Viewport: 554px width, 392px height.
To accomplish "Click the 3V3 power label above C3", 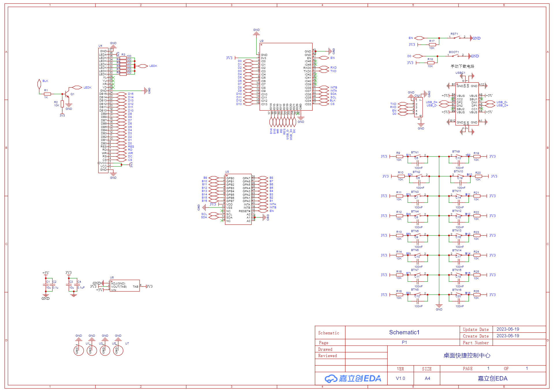I will click(x=68, y=273).
